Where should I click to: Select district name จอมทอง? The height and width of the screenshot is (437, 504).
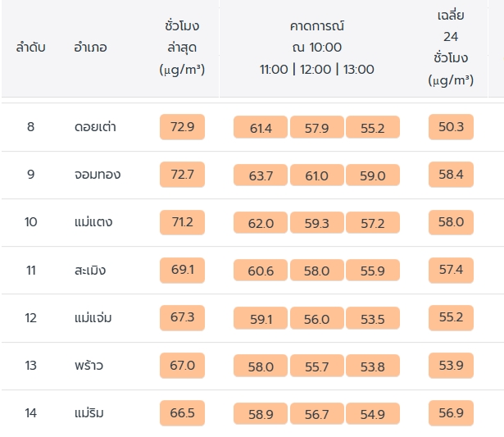[98, 175]
